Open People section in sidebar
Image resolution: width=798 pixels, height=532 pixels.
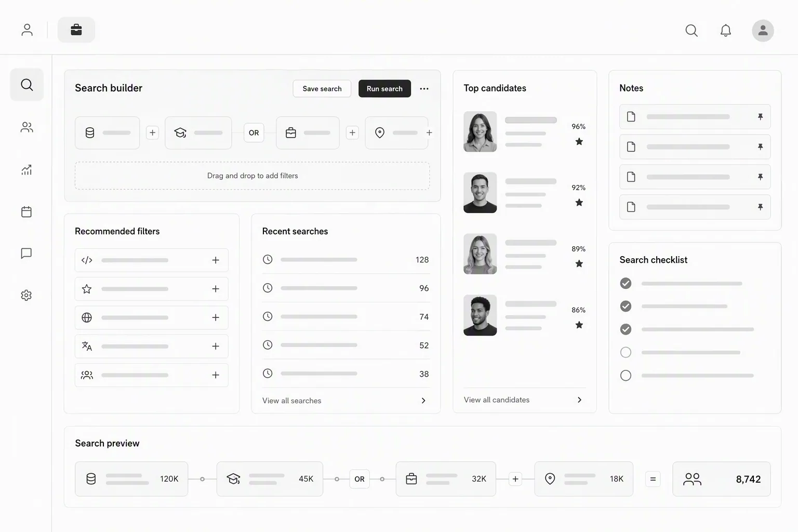click(x=26, y=127)
